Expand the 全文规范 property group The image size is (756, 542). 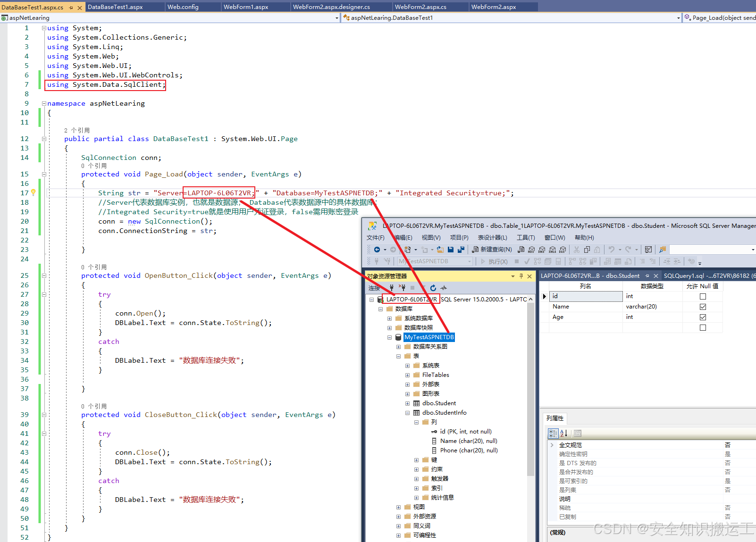(552, 445)
